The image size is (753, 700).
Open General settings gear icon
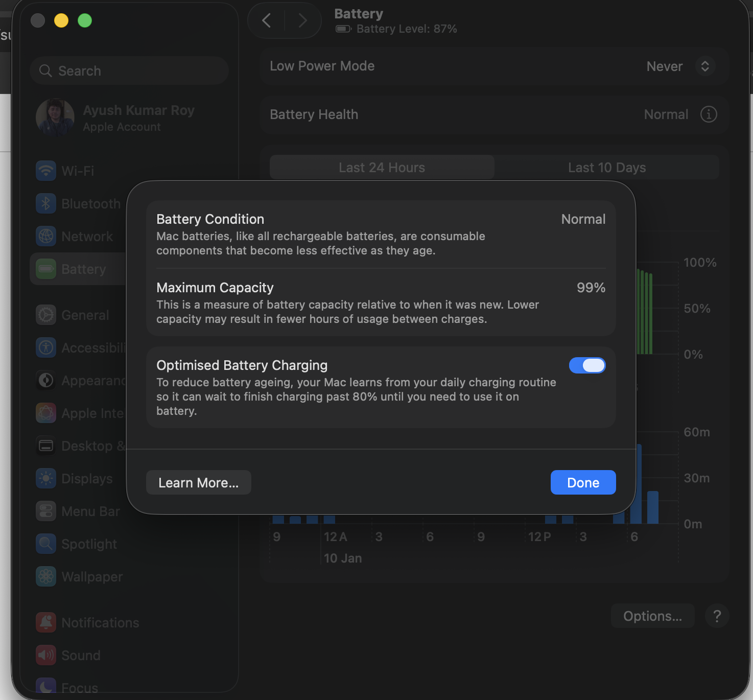(x=46, y=315)
